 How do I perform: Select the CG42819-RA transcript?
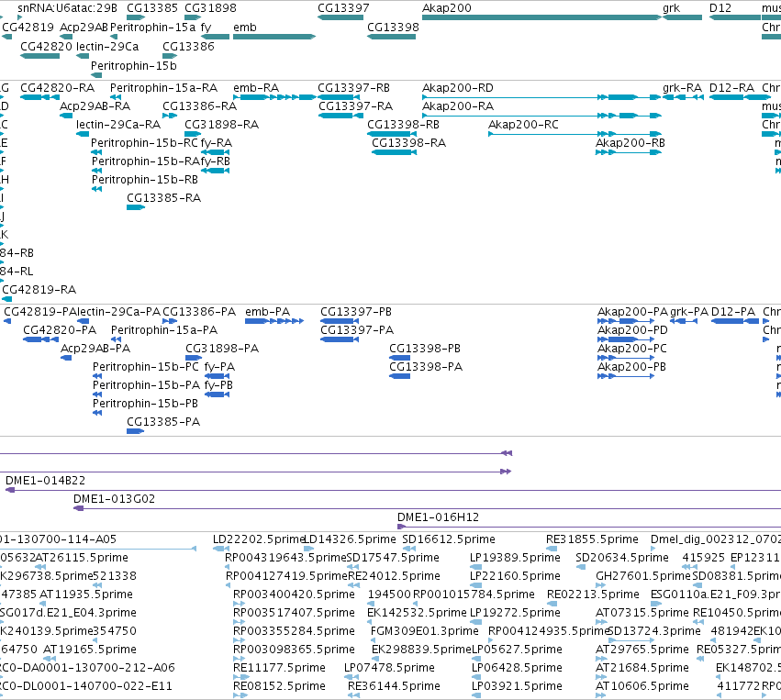click(6, 299)
